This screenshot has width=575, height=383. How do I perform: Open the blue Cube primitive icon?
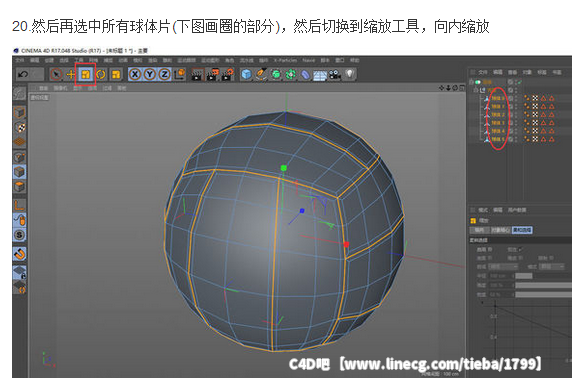click(246, 74)
